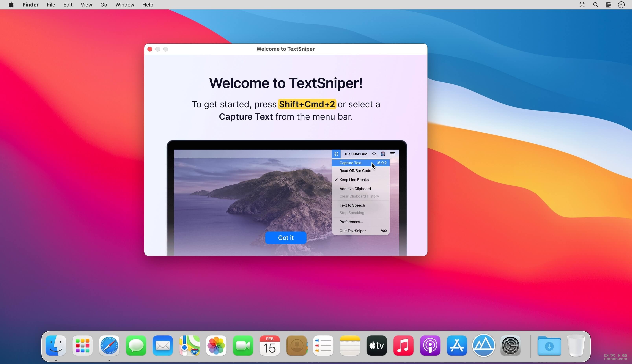Open Podcasts from the Dock
Image resolution: width=632 pixels, height=364 pixels.
pyautogui.click(x=430, y=346)
